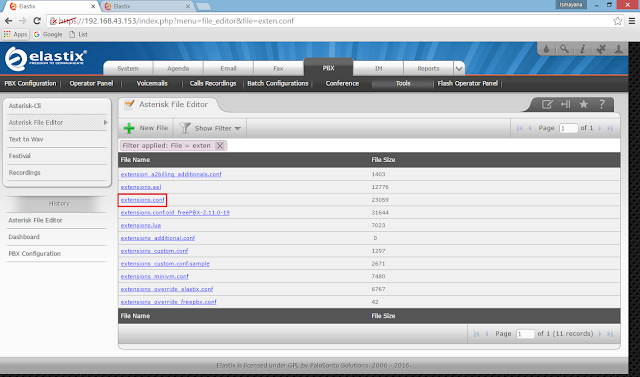Open extensions.conf file
The image size is (640, 377).
click(142, 200)
